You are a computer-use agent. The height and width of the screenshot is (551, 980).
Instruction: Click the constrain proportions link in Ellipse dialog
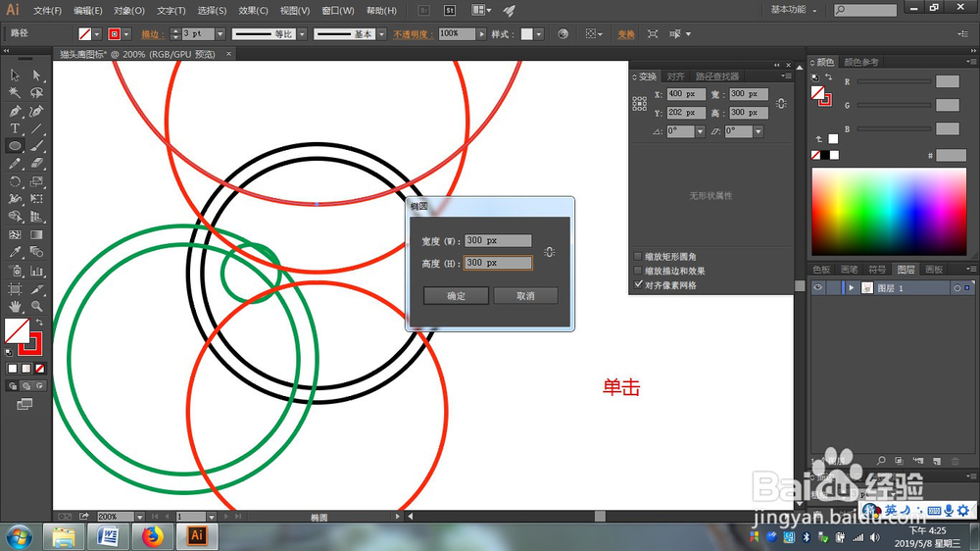click(x=550, y=252)
